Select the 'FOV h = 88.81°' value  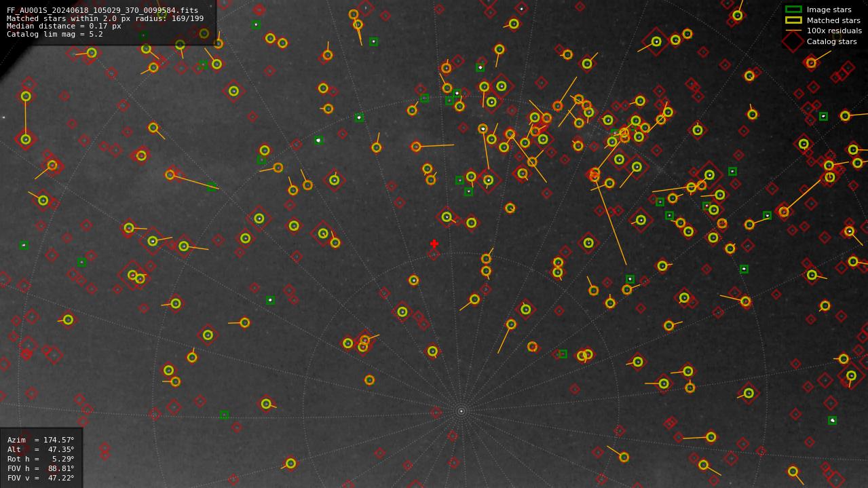(x=41, y=468)
